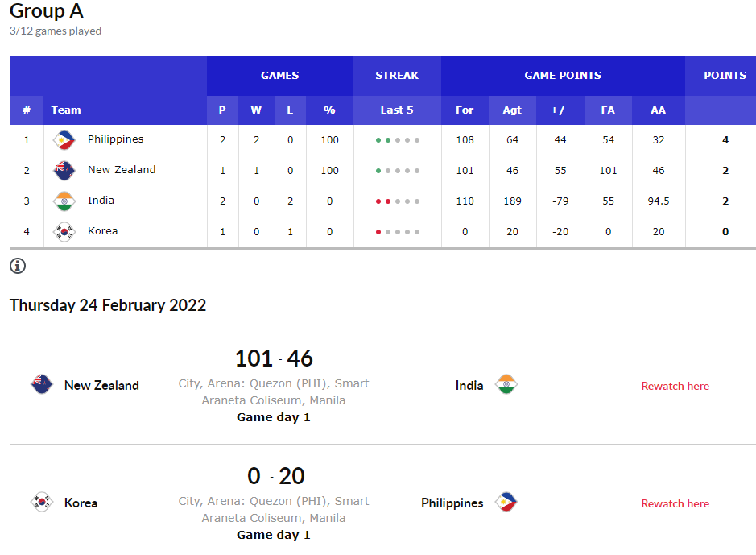The image size is (756, 555).
Task: Click Korea name in second match
Action: coord(81,503)
